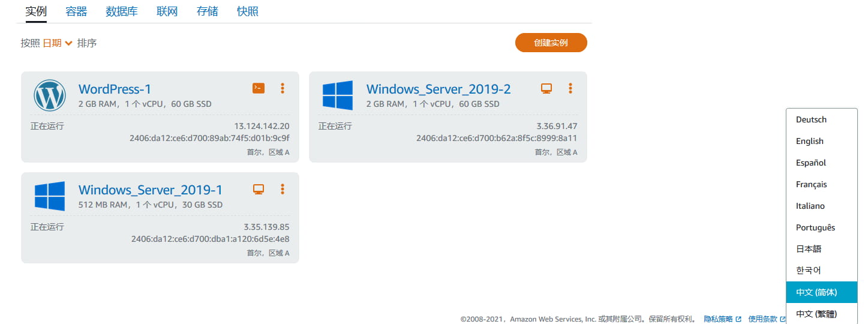Select English from the language menu

point(809,141)
